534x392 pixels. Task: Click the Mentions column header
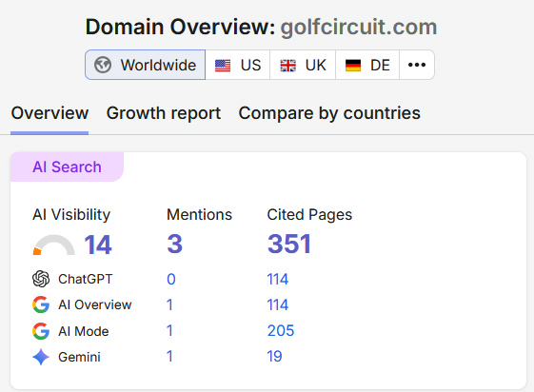click(x=199, y=215)
